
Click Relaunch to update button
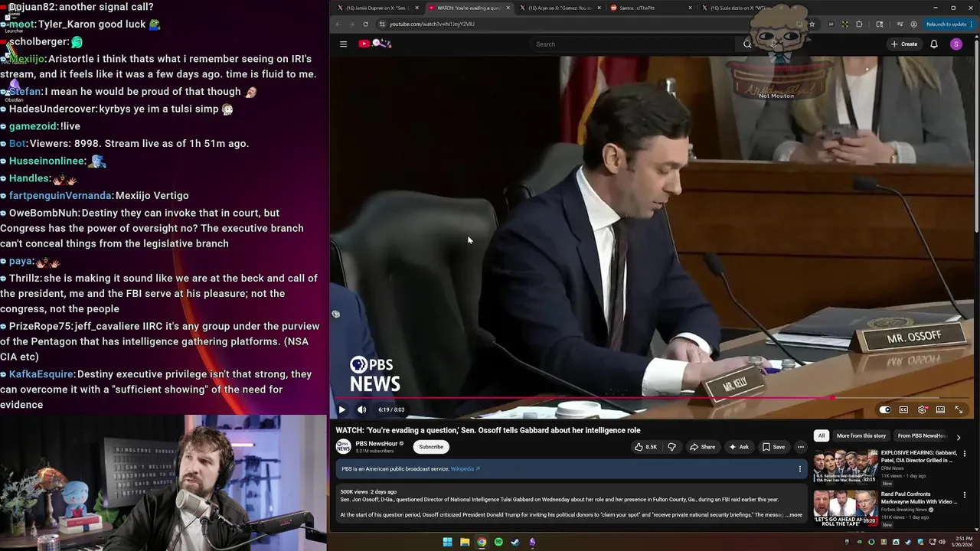[950, 24]
